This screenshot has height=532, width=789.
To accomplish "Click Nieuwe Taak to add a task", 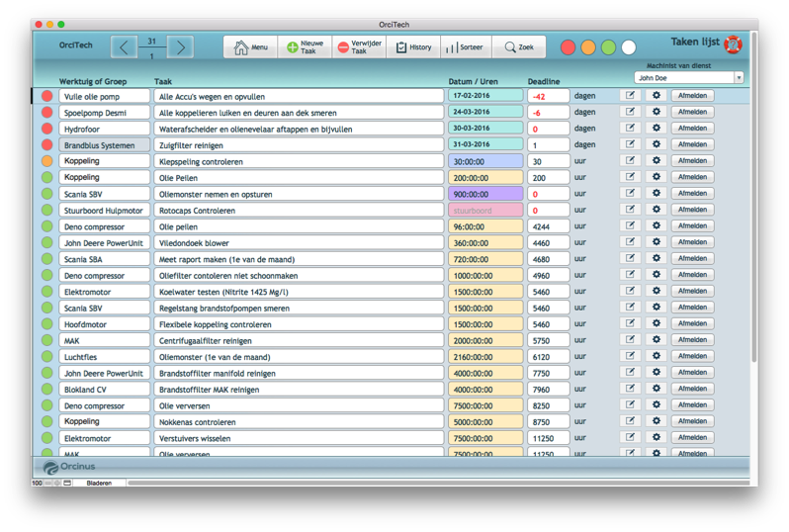I will click(304, 47).
